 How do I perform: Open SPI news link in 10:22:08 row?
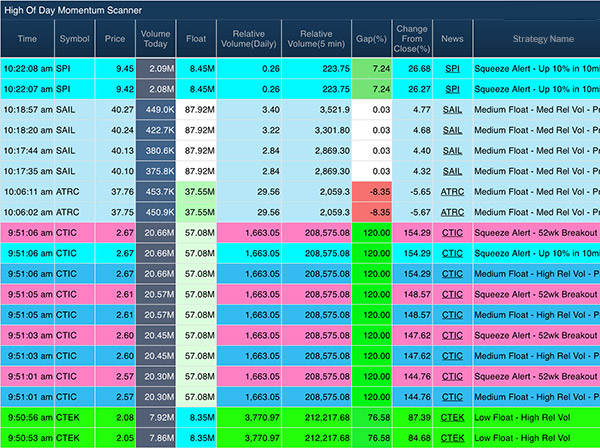[x=452, y=69]
